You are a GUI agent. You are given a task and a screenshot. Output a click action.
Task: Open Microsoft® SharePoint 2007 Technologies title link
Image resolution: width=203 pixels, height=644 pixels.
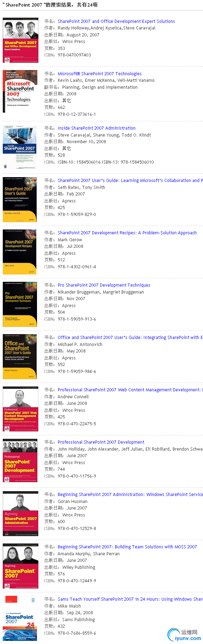click(x=100, y=73)
